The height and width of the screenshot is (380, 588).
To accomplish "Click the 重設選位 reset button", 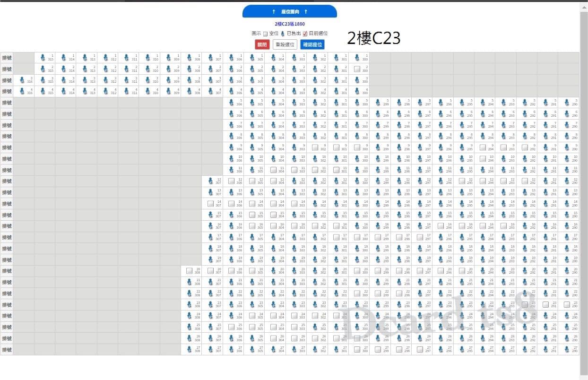I will tap(285, 44).
